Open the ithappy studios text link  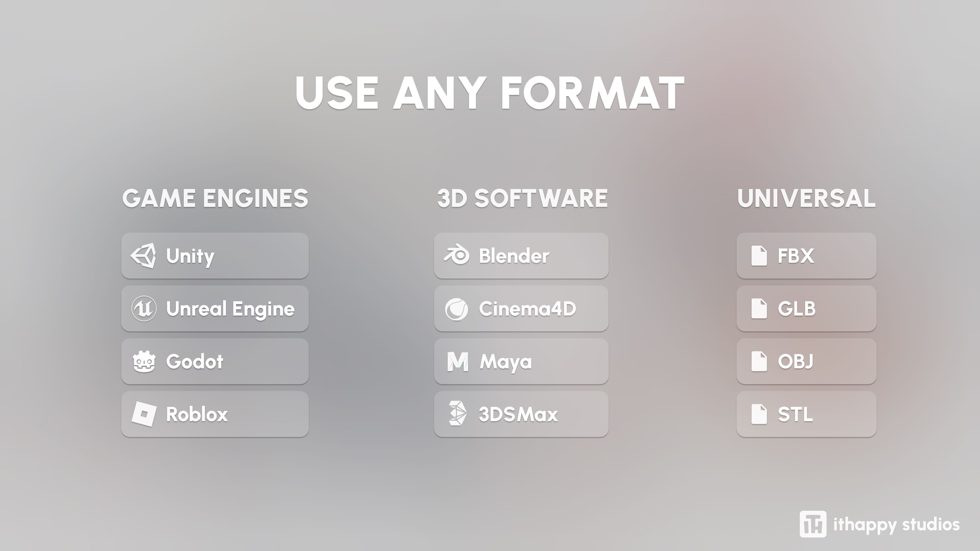coord(896,525)
